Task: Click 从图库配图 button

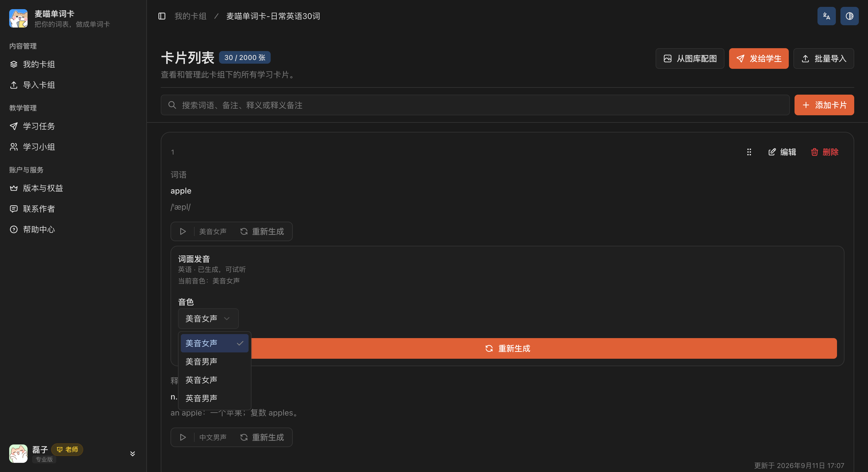Action: coord(690,58)
